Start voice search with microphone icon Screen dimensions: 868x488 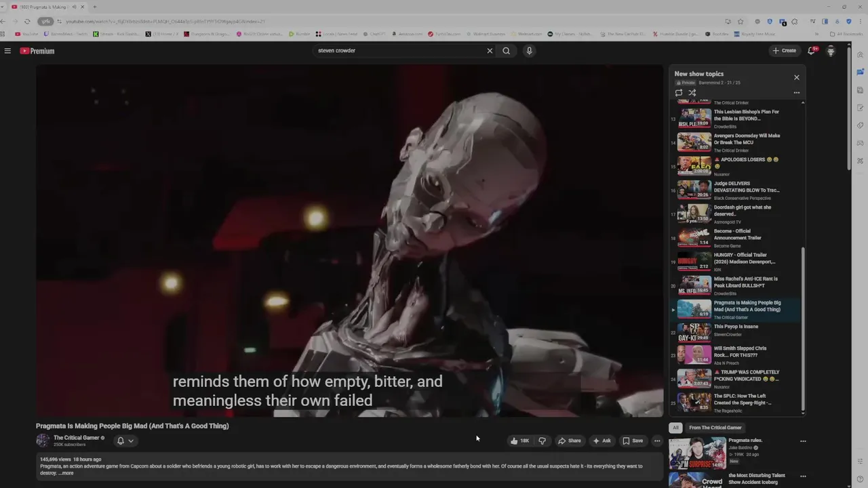tap(529, 51)
